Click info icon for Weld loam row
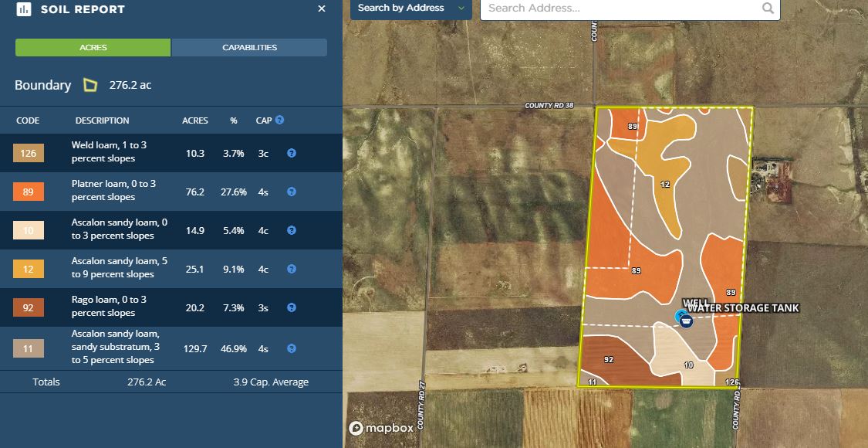The image size is (868, 448). [x=292, y=153]
